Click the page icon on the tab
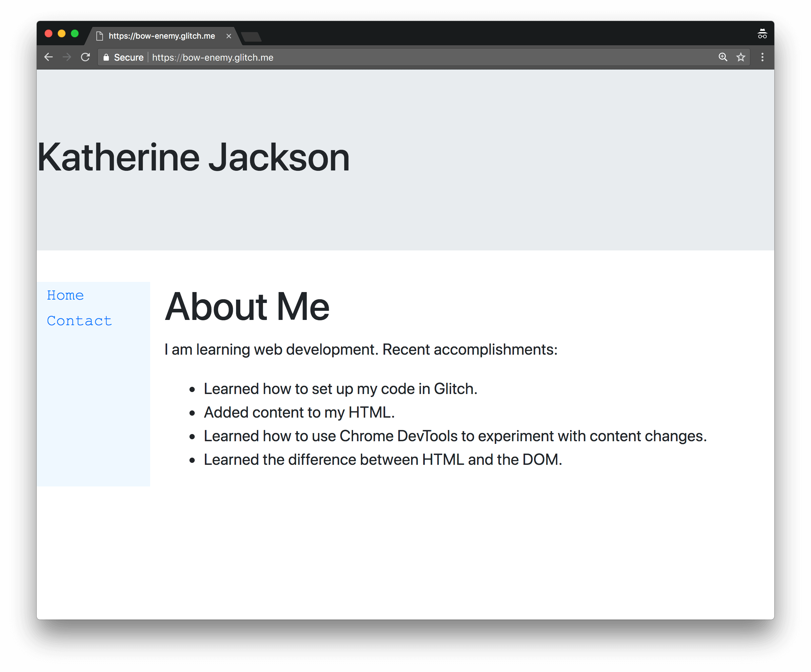Image resolution: width=811 pixels, height=672 pixels. (100, 36)
